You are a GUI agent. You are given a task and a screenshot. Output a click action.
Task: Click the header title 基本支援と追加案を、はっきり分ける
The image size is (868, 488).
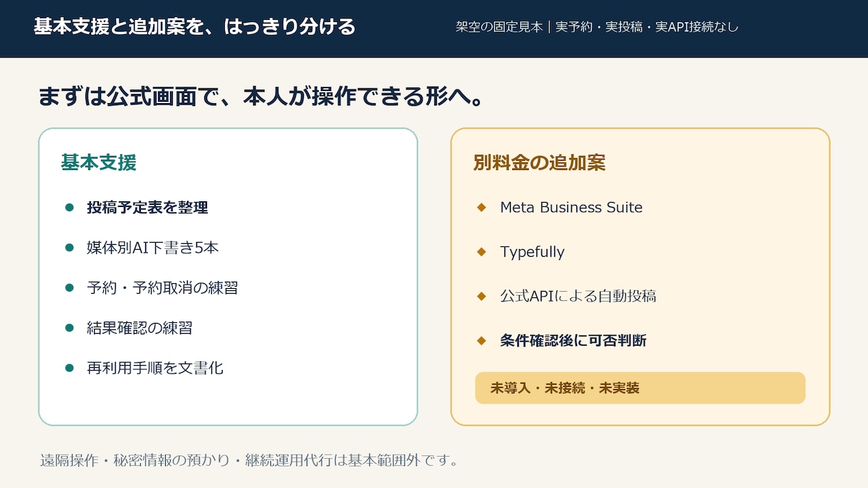click(x=195, y=27)
